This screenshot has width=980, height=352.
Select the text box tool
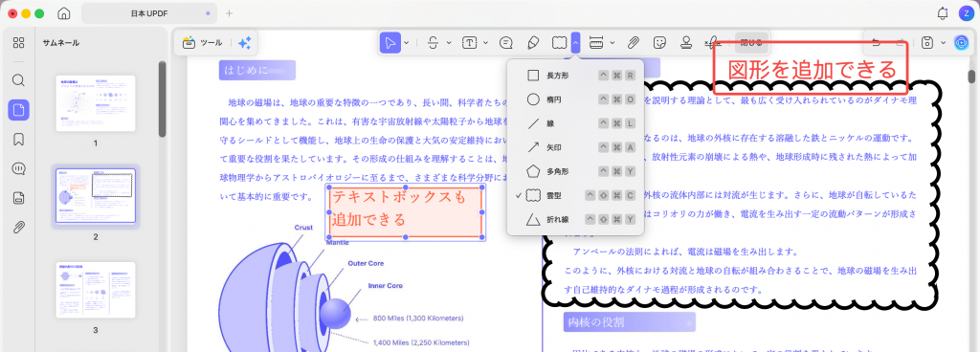click(469, 42)
